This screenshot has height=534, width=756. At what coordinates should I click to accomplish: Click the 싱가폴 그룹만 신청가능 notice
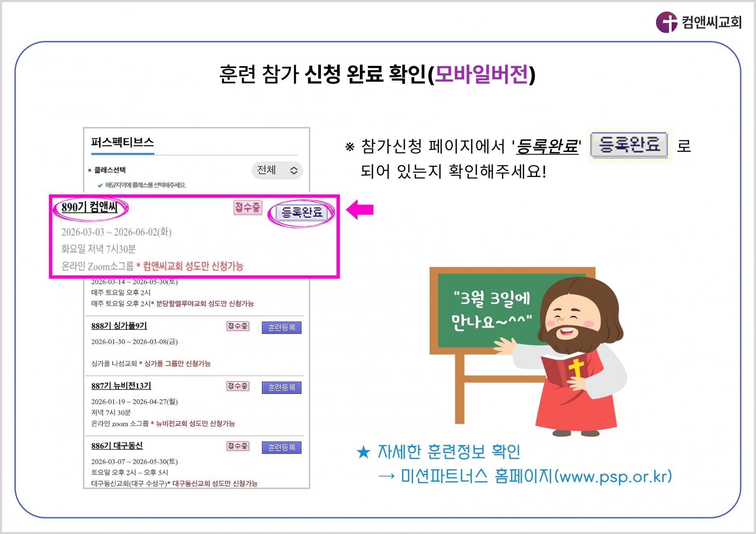[x=177, y=364]
